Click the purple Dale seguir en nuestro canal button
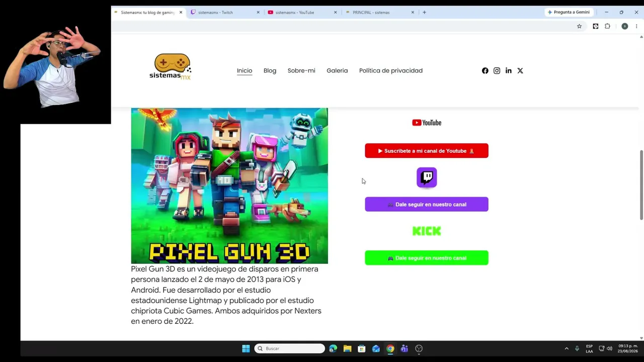The height and width of the screenshot is (362, 644). (427, 204)
